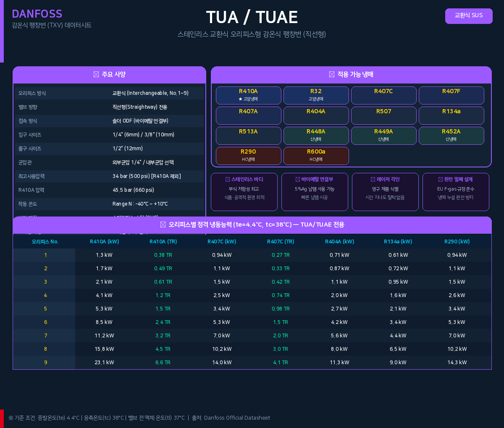Click the 교환식 SUS badge
This screenshot has height=428, width=504.
469,16
